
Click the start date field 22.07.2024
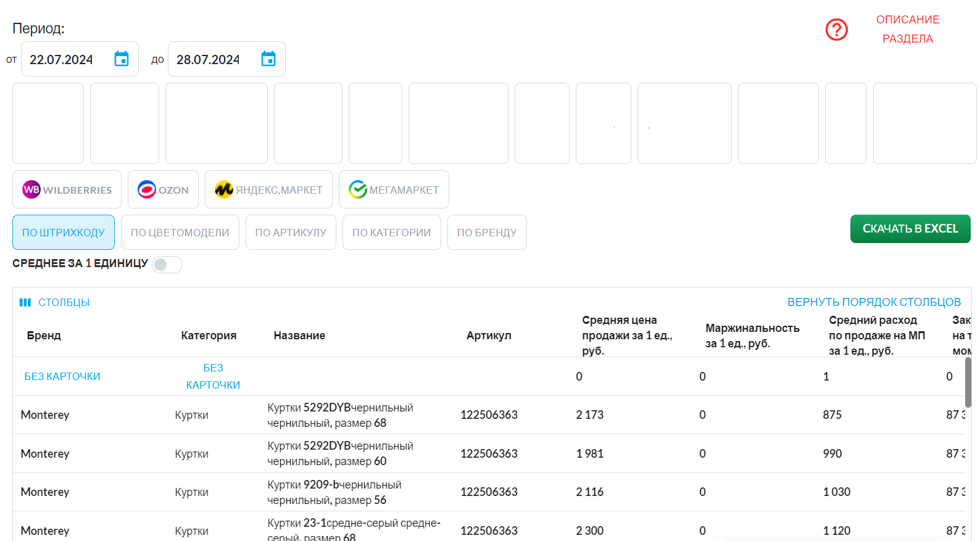coord(80,59)
